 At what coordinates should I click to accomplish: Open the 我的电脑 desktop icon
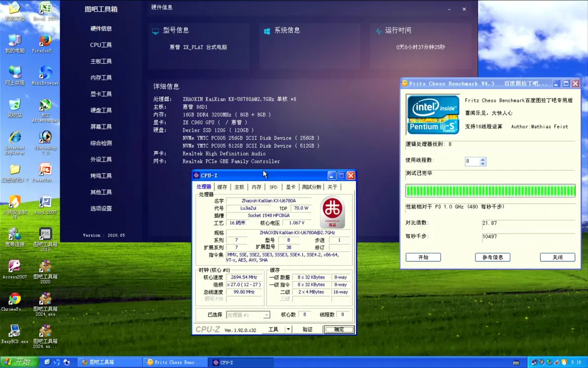(x=15, y=43)
